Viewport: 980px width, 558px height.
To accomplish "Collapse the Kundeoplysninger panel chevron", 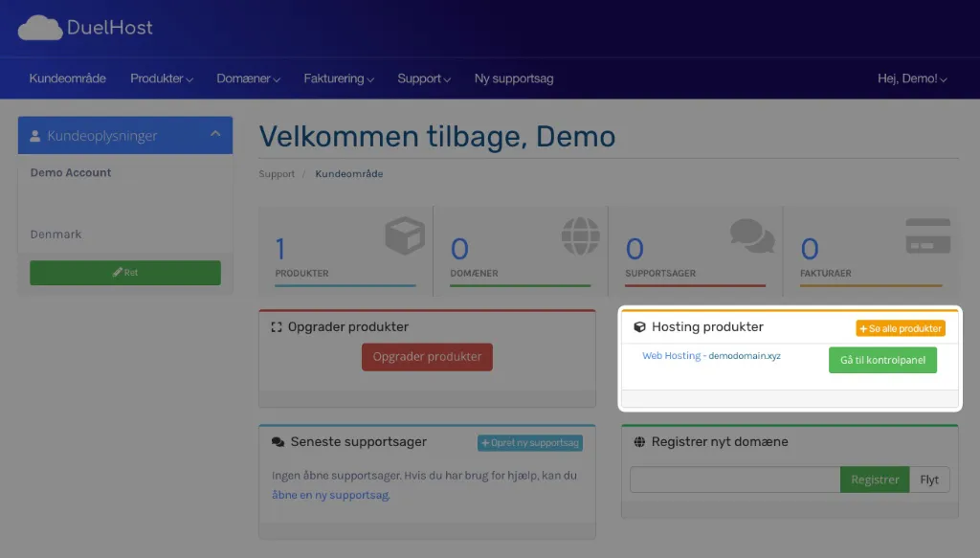I will pos(214,135).
